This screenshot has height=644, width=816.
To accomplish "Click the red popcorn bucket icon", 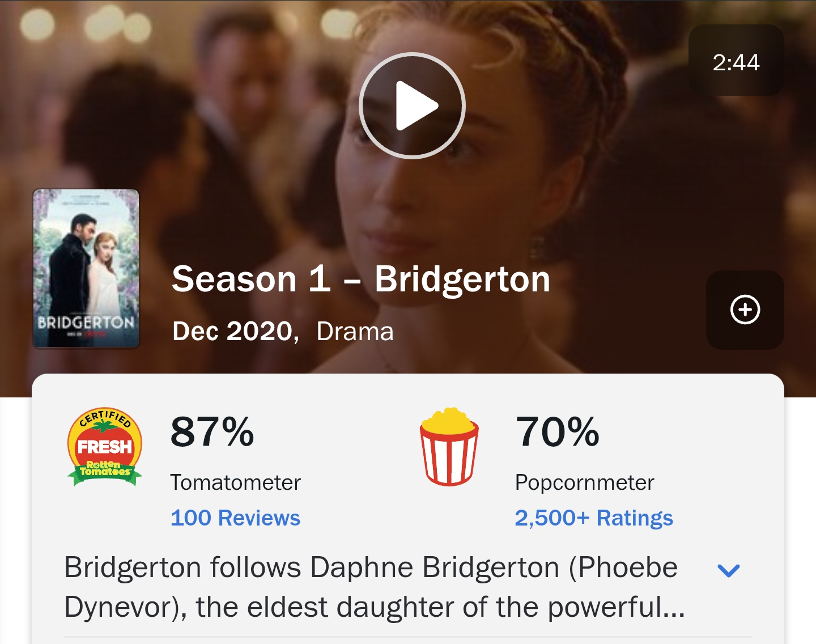I will pyautogui.click(x=449, y=447).
